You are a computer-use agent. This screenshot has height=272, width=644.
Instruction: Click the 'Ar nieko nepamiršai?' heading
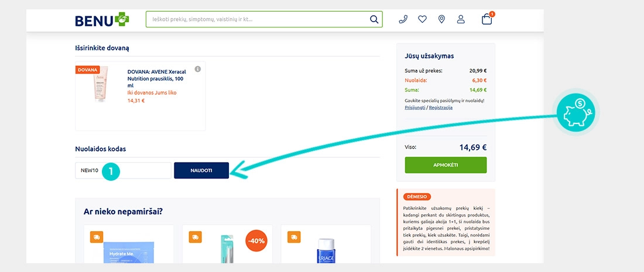tap(123, 212)
